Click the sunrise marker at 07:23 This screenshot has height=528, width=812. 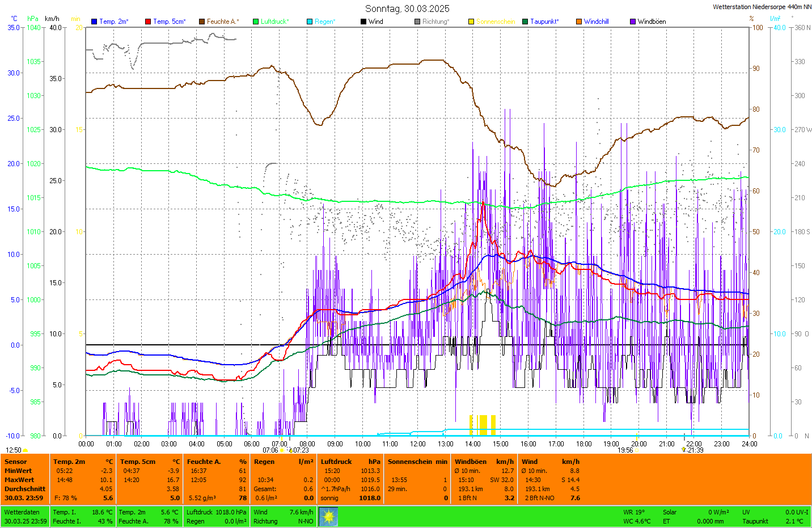point(291,450)
